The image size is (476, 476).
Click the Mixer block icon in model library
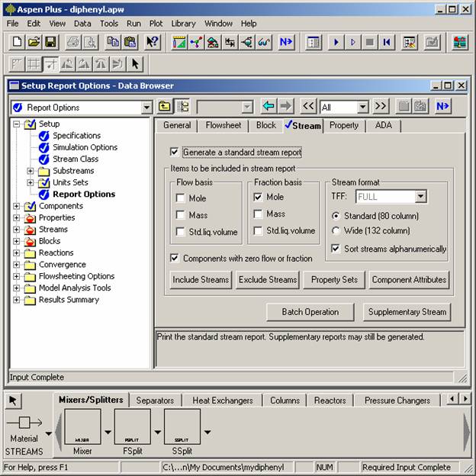(x=82, y=427)
